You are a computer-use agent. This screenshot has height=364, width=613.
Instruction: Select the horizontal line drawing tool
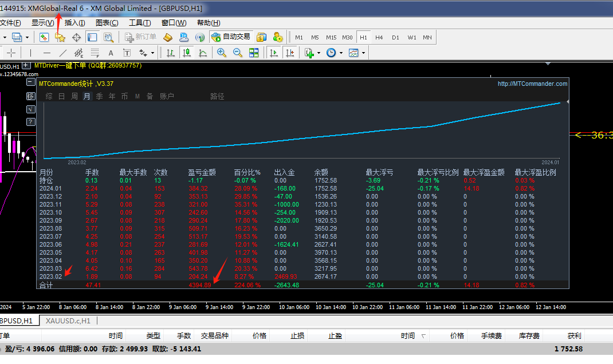(x=47, y=53)
